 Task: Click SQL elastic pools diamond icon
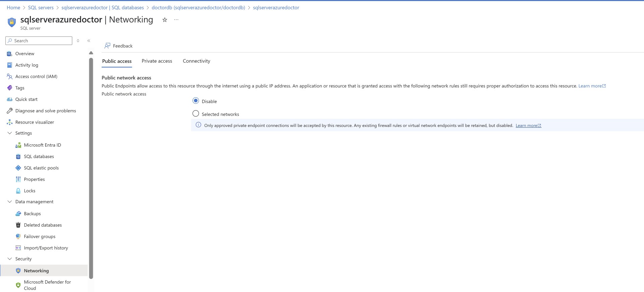pyautogui.click(x=18, y=168)
